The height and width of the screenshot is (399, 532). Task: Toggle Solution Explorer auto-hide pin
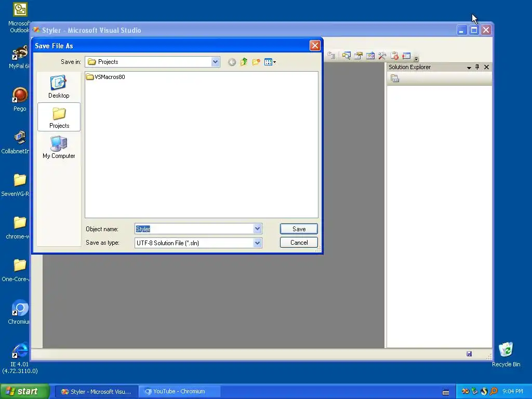click(x=477, y=67)
